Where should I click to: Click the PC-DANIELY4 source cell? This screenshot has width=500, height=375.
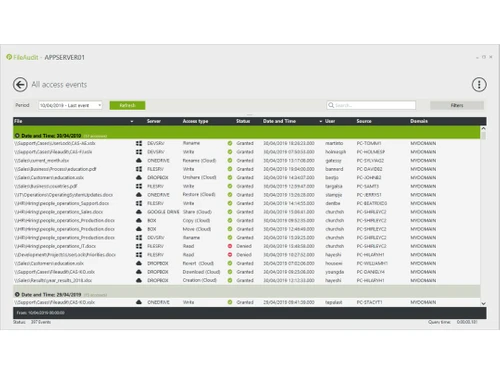coord(370,272)
